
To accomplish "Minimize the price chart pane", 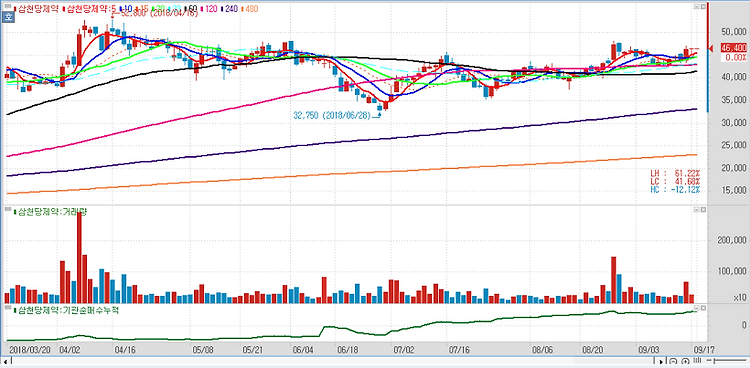I will 696,7.
